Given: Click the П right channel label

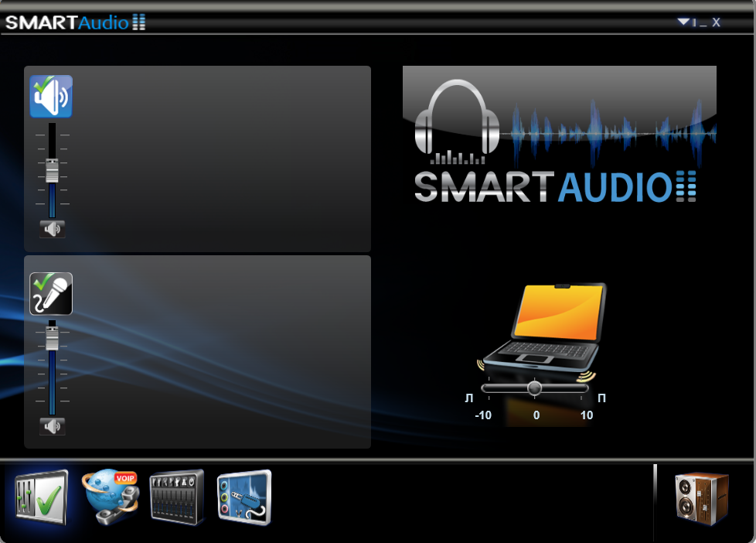Looking at the screenshot, I should point(601,398).
